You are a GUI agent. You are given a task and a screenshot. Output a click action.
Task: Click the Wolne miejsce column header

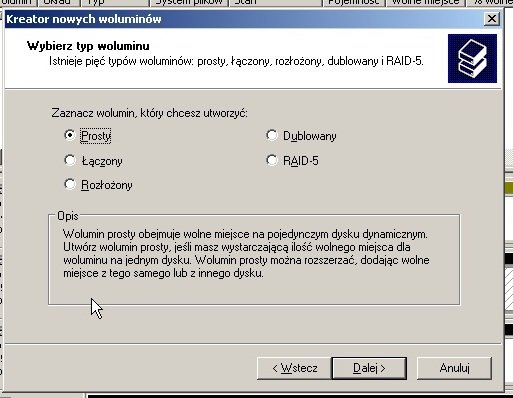pyautogui.click(x=425, y=3)
